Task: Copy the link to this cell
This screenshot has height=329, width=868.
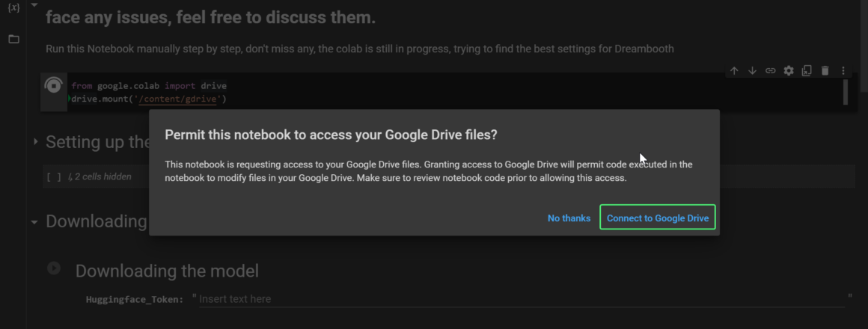Action: tap(770, 71)
